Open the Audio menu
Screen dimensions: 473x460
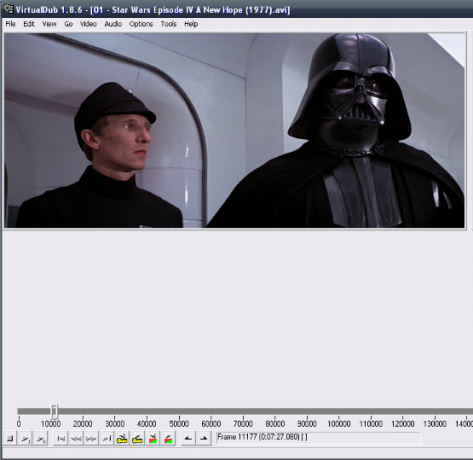pos(113,24)
